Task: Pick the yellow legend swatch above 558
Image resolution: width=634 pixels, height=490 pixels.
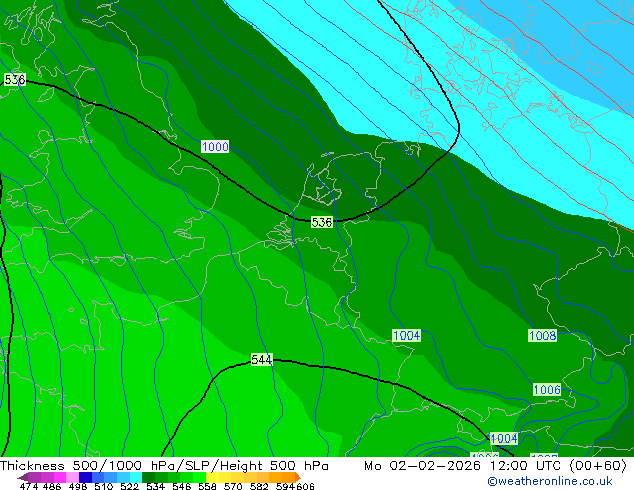Action: pyautogui.click(x=212, y=477)
